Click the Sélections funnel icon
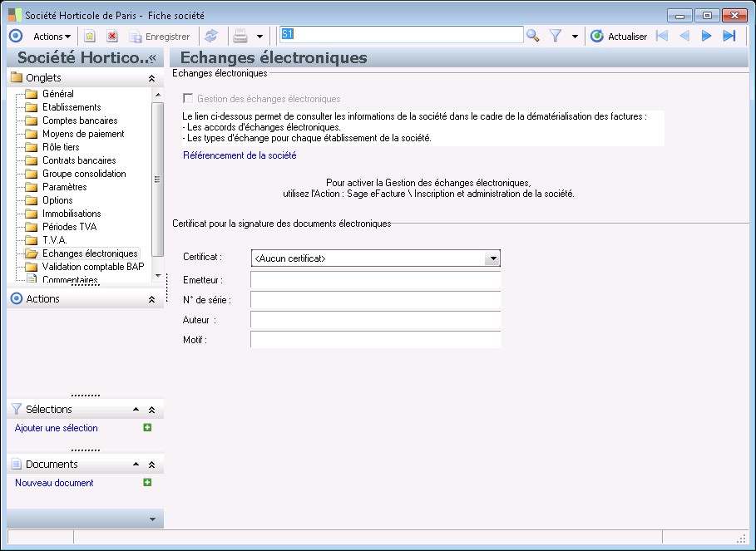 point(17,409)
